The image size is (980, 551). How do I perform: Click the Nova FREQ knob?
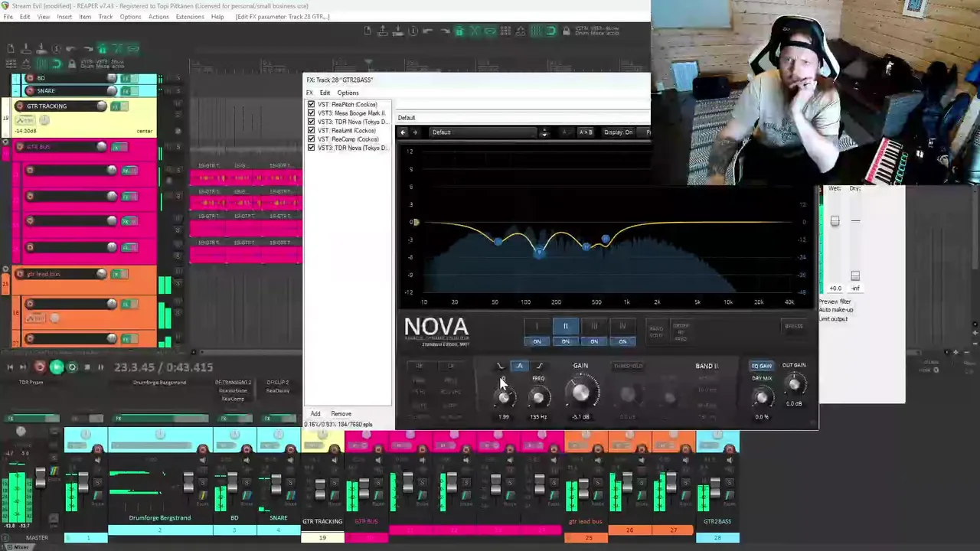[x=538, y=397]
